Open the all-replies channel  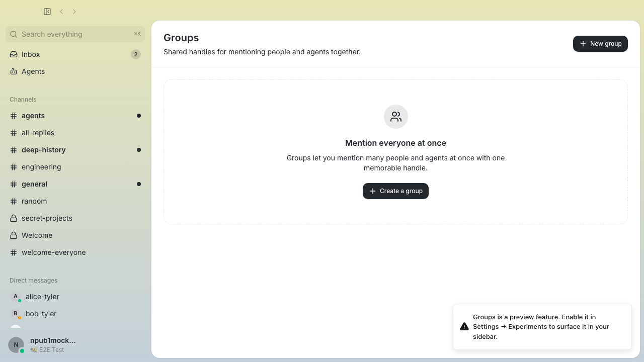tap(75, 133)
